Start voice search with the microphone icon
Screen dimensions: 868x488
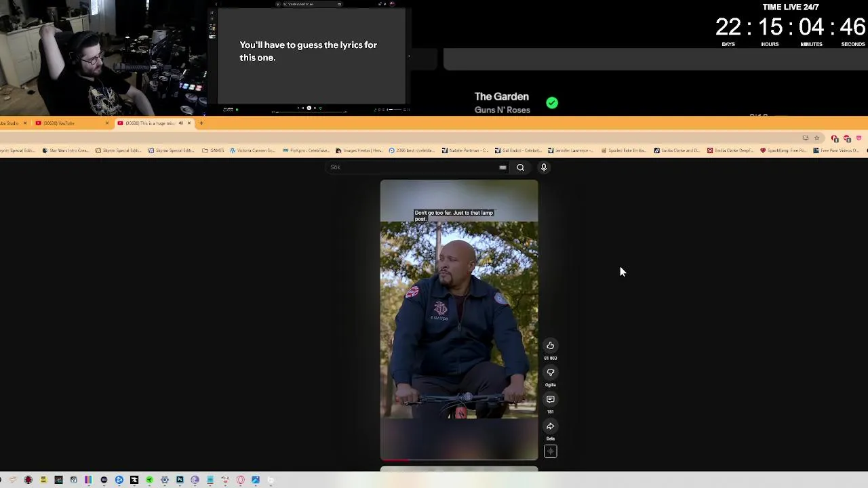544,167
